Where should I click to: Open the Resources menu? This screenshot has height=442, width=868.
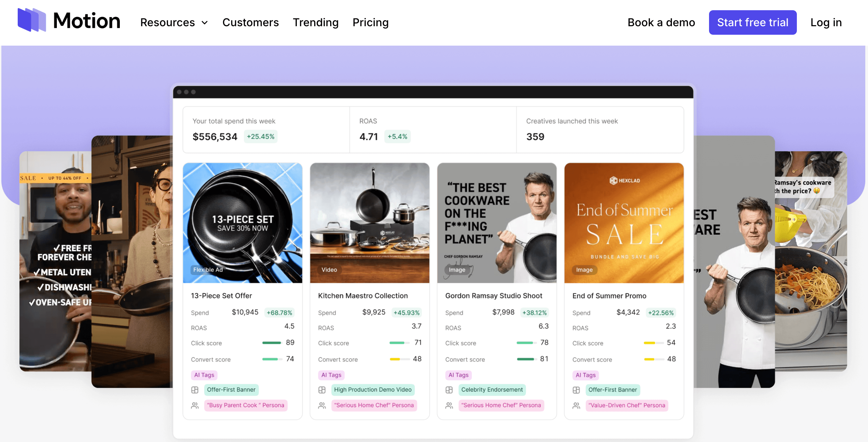coord(174,22)
